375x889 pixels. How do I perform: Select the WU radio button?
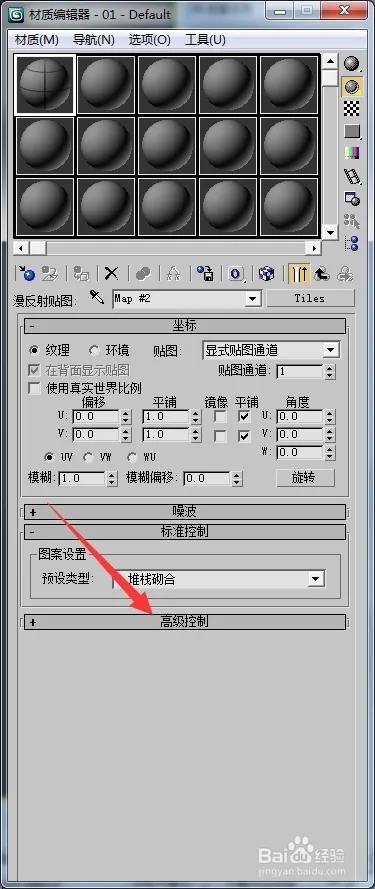coord(132,456)
